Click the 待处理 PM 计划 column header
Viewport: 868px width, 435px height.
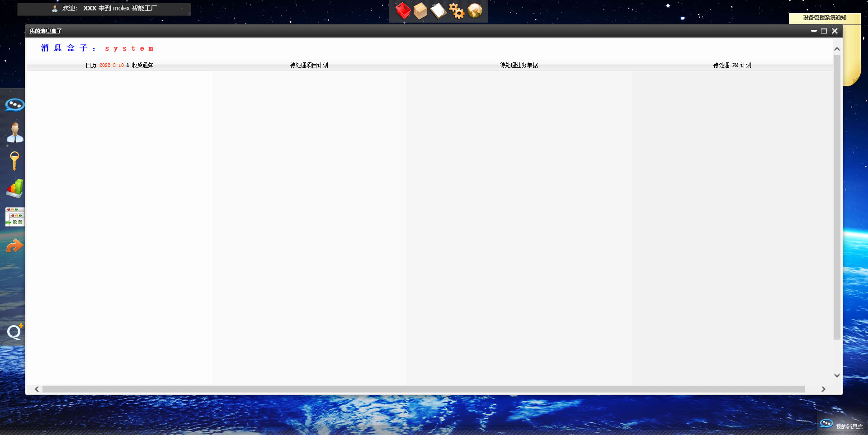click(732, 65)
